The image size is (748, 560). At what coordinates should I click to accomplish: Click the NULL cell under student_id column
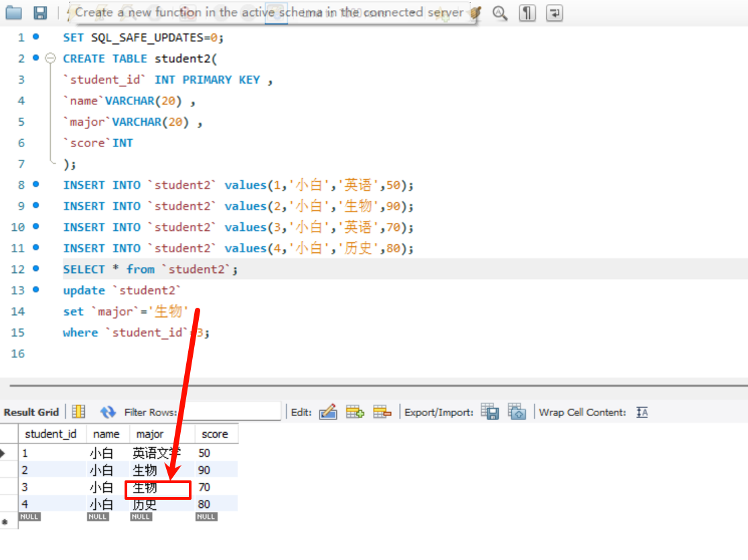[29, 517]
